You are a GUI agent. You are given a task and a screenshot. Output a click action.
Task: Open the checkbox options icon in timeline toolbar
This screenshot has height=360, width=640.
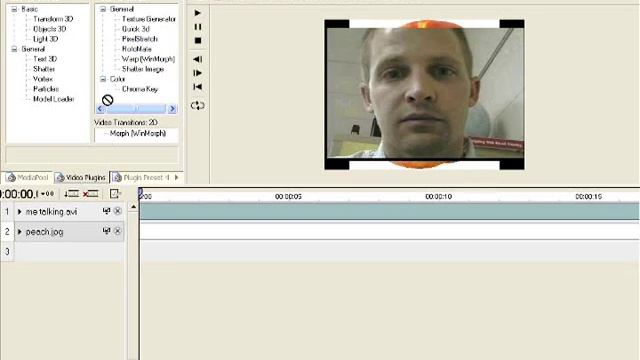pos(115,194)
